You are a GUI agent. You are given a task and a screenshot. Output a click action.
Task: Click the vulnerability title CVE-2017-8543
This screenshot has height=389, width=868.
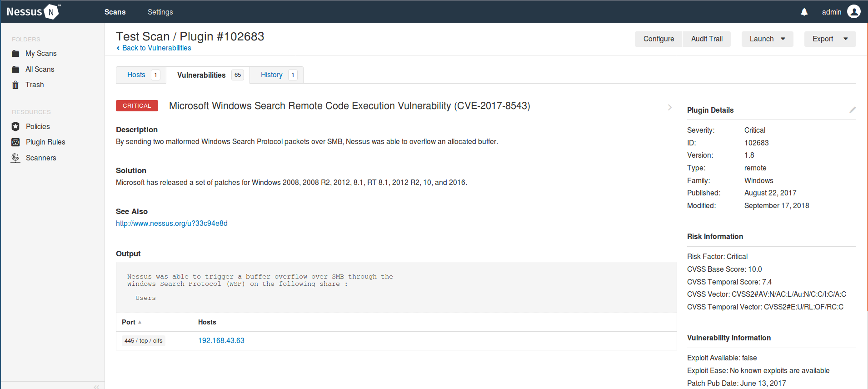pyautogui.click(x=349, y=106)
